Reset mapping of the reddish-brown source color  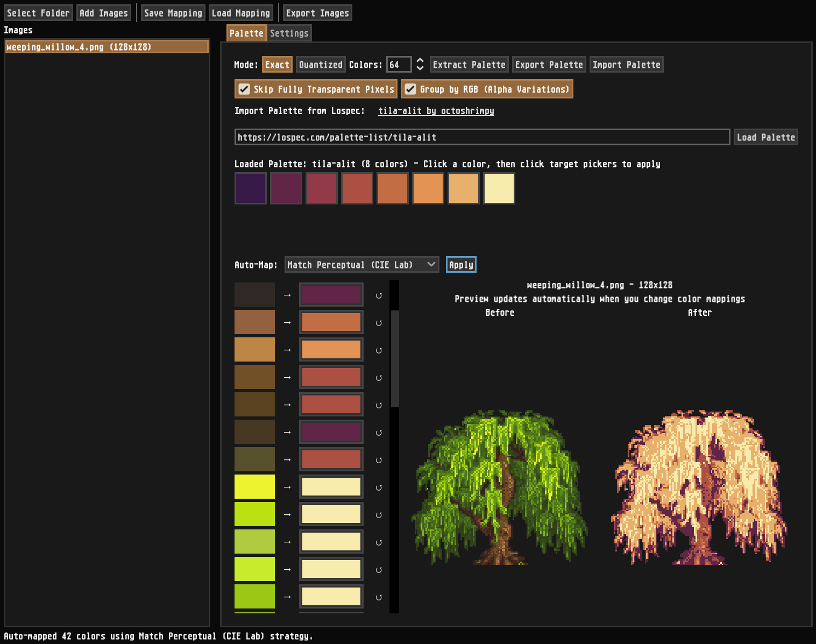coord(379,323)
